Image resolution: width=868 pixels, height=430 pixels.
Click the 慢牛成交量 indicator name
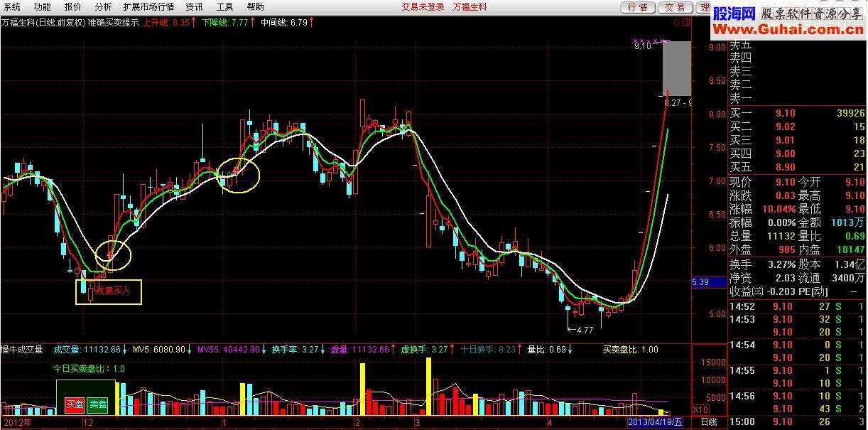point(22,350)
